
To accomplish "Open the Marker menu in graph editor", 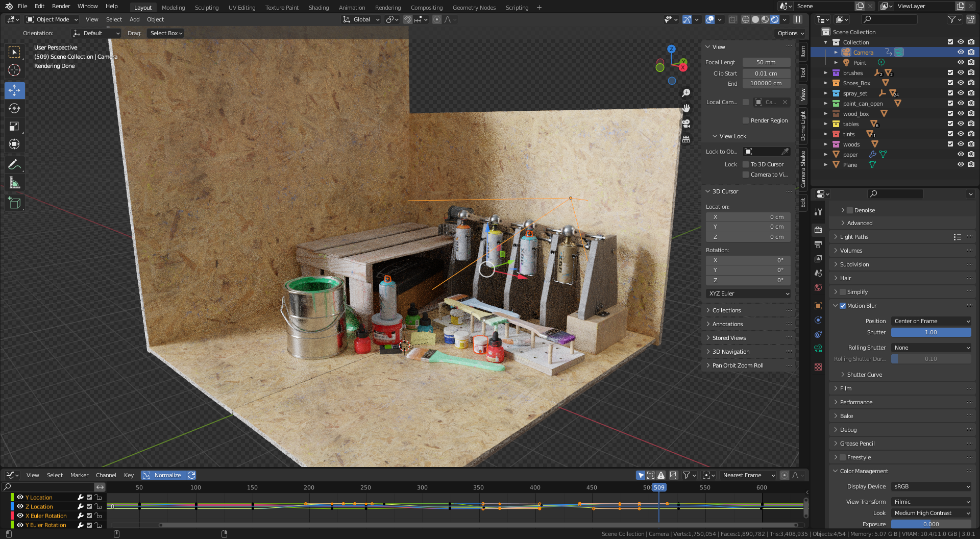I will click(x=79, y=475).
